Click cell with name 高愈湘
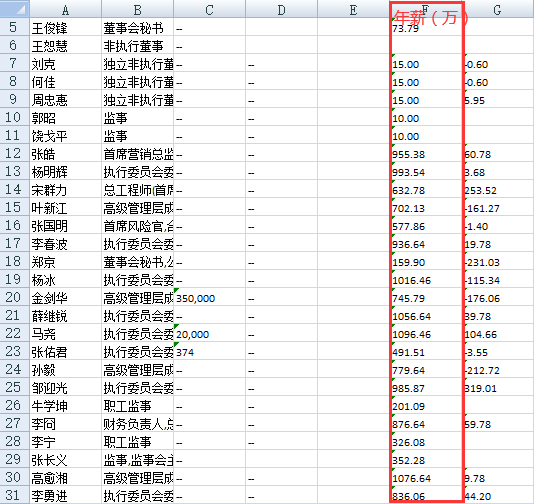The image size is (534, 504). click(x=65, y=477)
